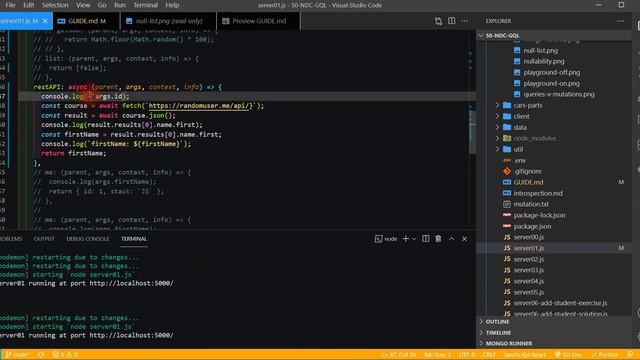Image resolution: width=640 pixels, height=360 pixels.
Task: Open the .gitignore file
Action: pos(527,171)
